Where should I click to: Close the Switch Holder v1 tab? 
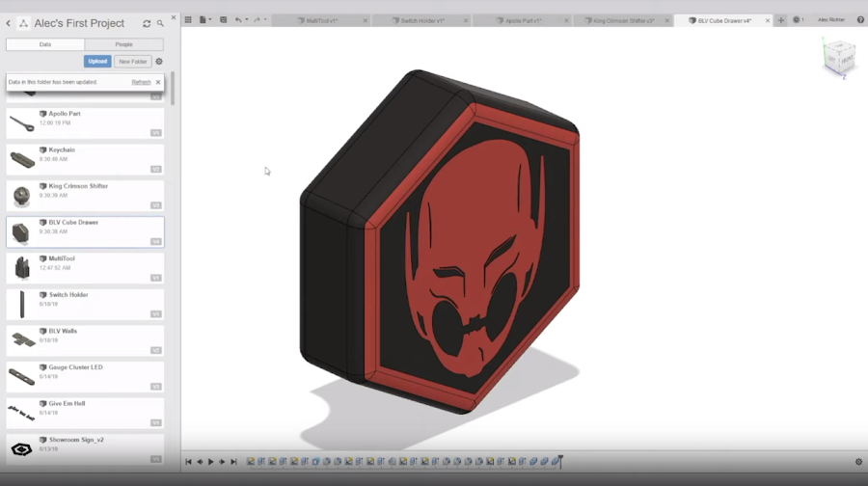click(466, 20)
